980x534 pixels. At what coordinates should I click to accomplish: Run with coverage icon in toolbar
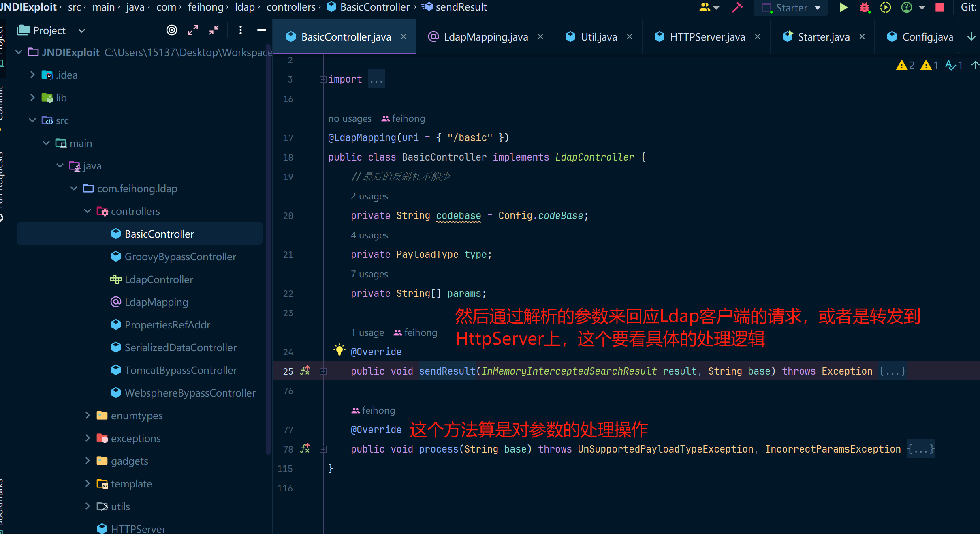885,8
